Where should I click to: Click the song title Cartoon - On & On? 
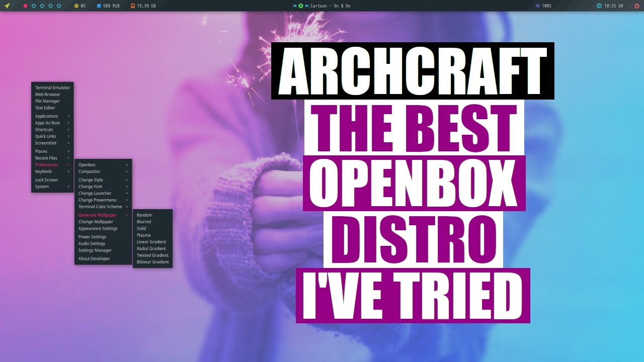point(331,6)
